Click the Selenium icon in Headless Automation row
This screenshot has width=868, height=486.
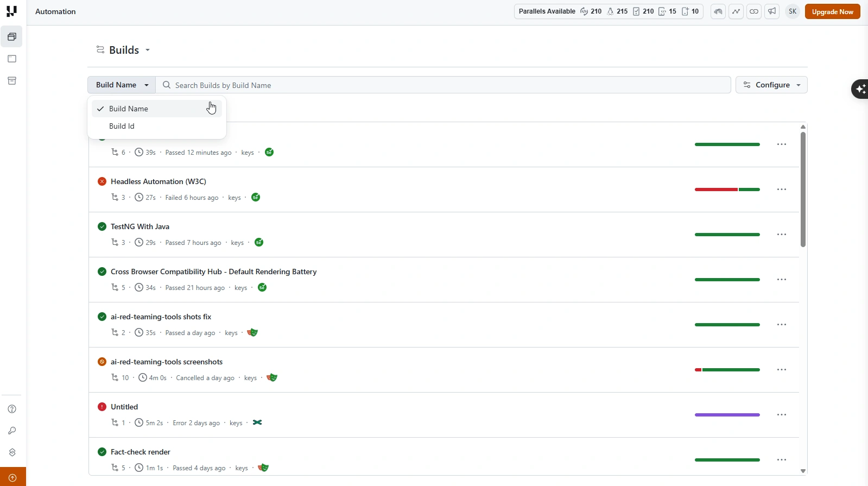pos(256,197)
